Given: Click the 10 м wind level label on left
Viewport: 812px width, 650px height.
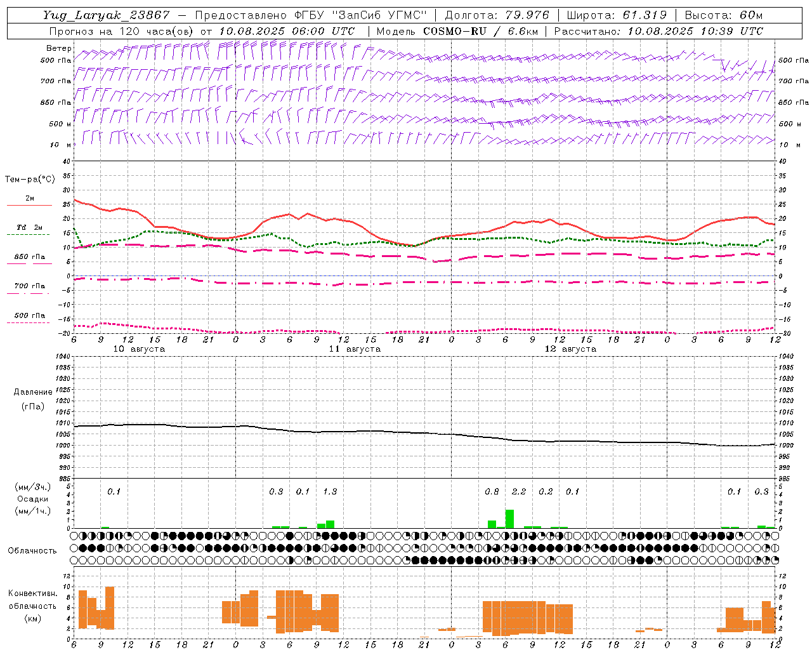Looking at the screenshot, I should pos(61,145).
